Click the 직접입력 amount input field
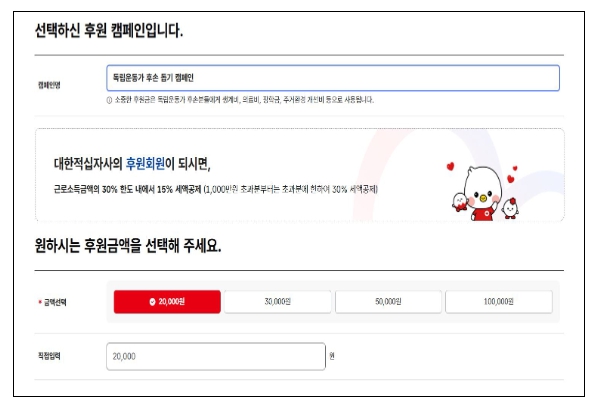 click(215, 356)
